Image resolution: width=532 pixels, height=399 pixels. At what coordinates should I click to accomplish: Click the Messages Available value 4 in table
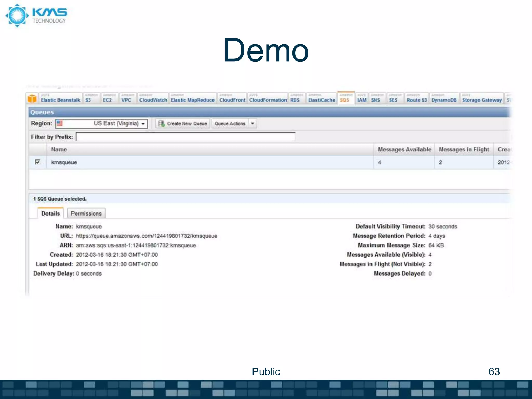pos(380,162)
